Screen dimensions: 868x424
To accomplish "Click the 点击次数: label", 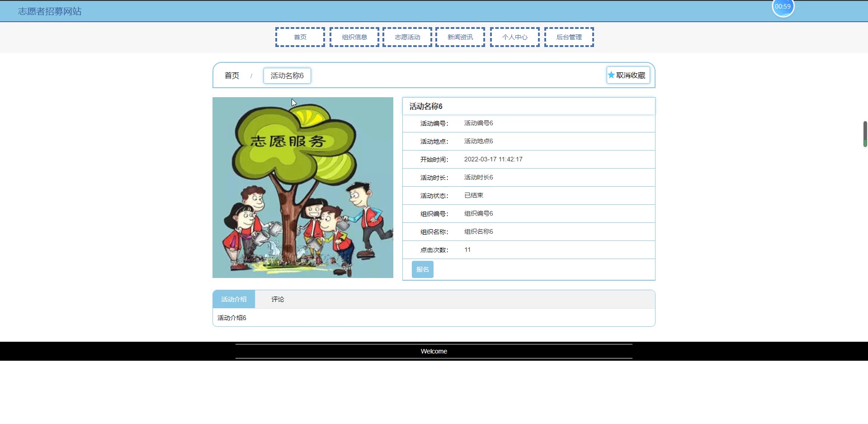I will [434, 250].
